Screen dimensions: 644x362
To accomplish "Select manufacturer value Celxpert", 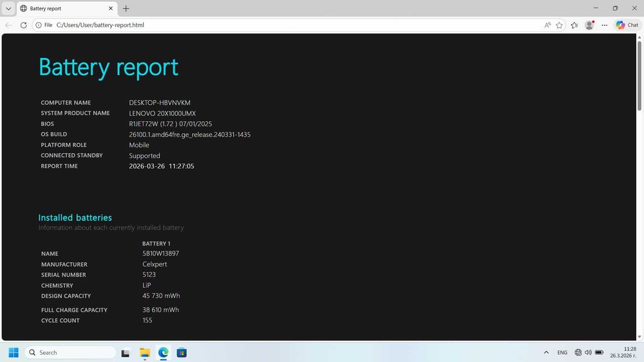I will (x=155, y=264).
